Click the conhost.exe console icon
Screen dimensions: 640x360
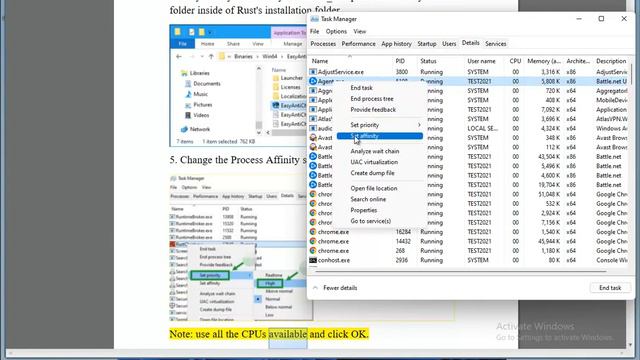(313, 260)
